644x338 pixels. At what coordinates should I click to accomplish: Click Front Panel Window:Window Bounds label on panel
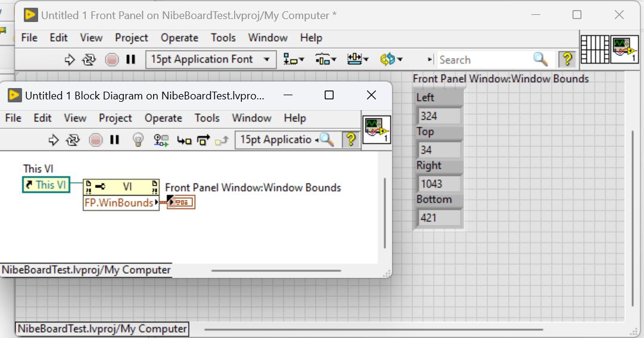[x=500, y=79]
